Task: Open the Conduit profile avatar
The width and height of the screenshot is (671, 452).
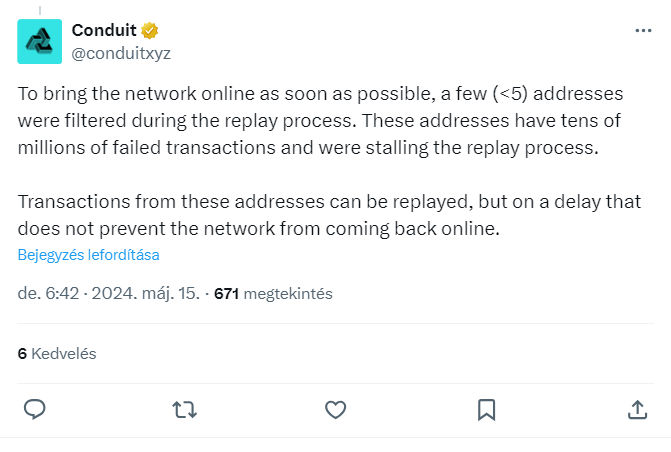Action: pos(39,42)
